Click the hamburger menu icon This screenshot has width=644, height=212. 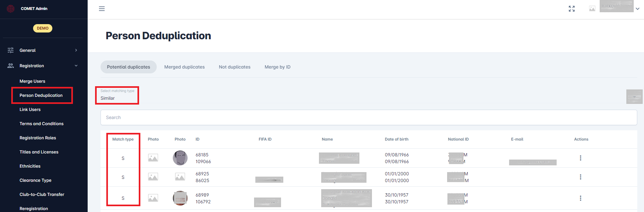click(x=102, y=9)
